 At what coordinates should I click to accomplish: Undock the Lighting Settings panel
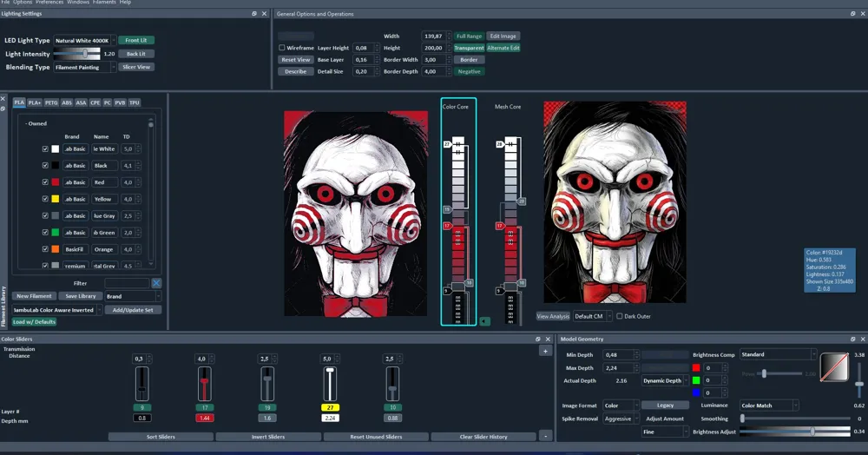[254, 14]
